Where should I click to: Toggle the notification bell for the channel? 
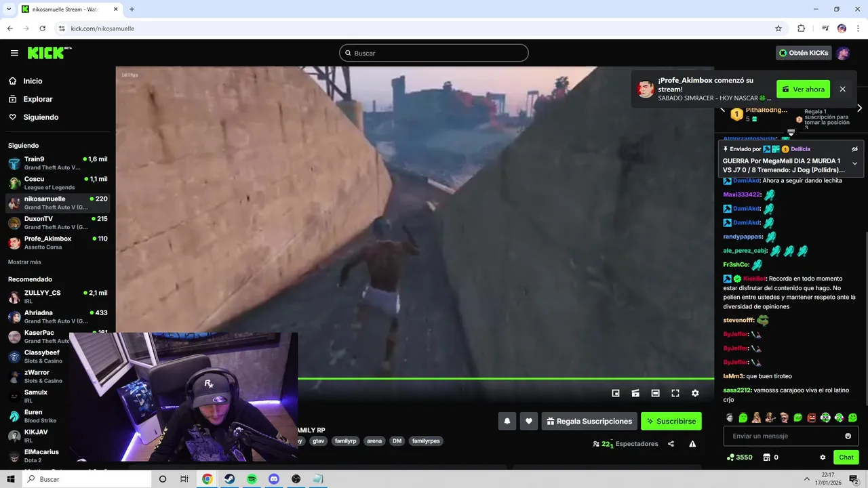click(x=507, y=421)
